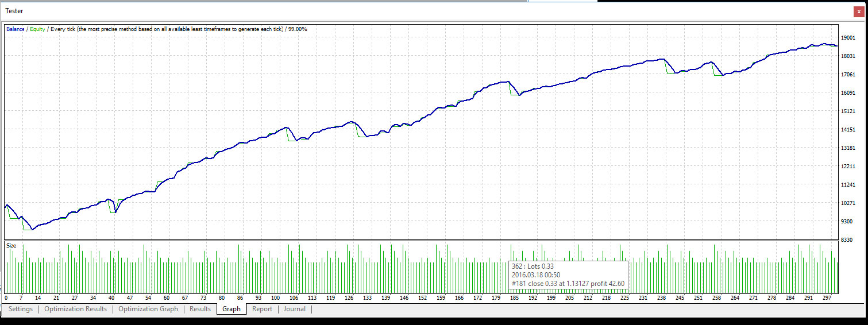
Task: Show the Journal tab
Action: tap(295, 309)
